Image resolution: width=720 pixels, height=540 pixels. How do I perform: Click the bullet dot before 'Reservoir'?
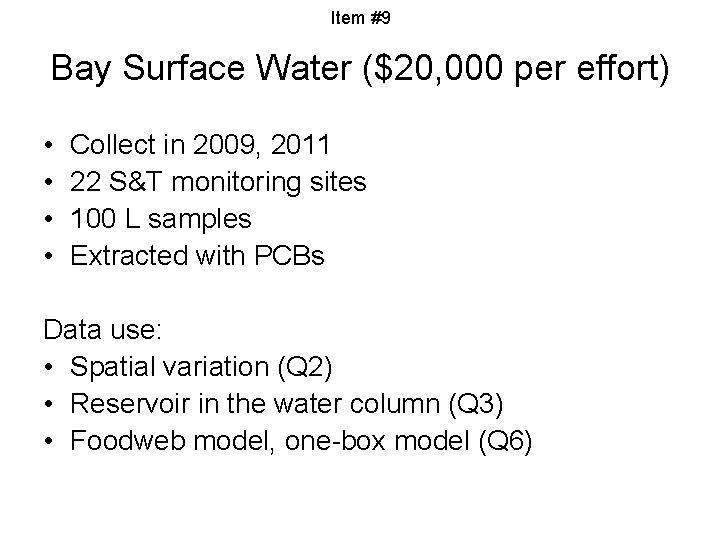click(x=49, y=404)
